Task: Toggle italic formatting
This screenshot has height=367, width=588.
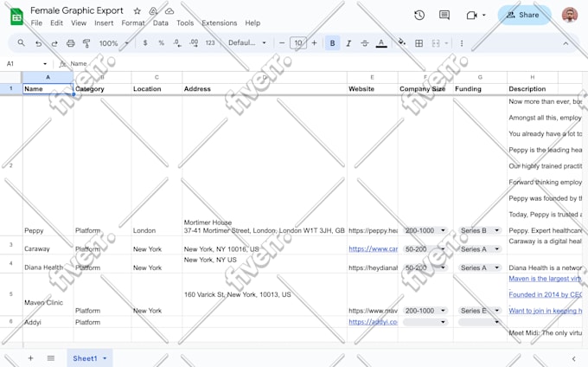Action: tap(348, 43)
